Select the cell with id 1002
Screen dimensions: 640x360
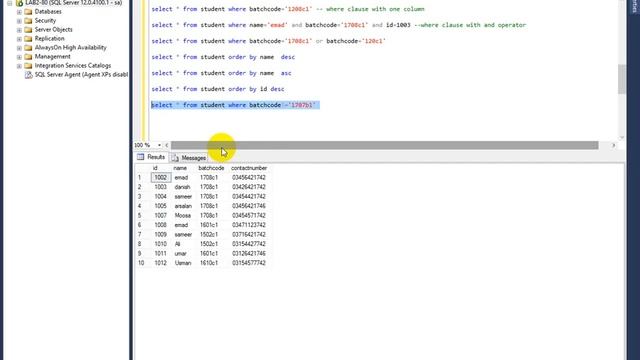point(161,178)
